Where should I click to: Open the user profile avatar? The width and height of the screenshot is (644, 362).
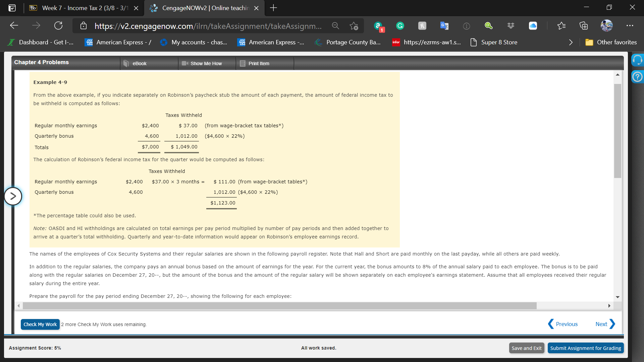pyautogui.click(x=607, y=26)
